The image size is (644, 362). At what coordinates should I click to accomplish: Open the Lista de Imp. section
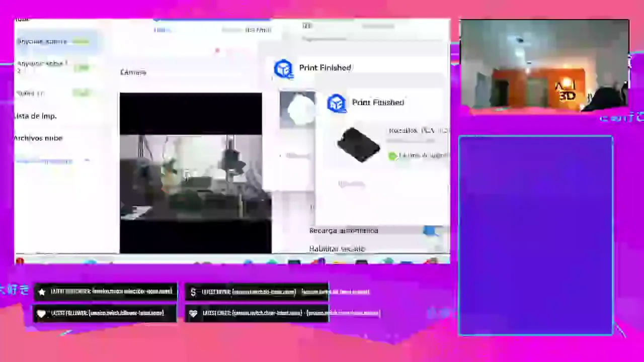point(35,116)
